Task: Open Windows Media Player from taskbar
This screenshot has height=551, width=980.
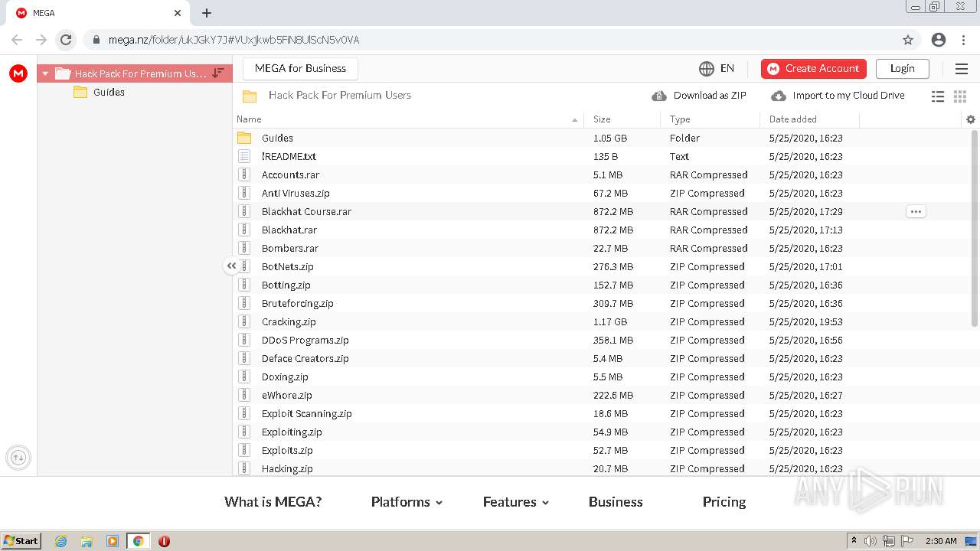Action: tap(113, 541)
